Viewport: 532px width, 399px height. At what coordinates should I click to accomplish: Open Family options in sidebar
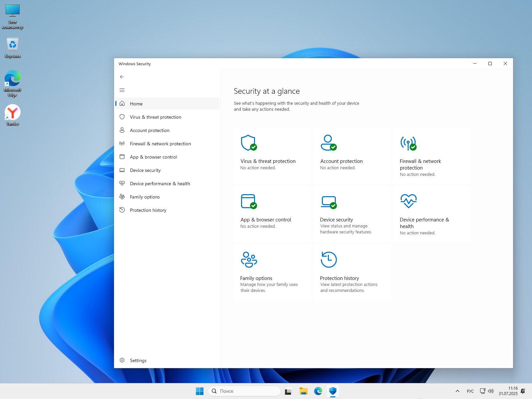click(167, 197)
